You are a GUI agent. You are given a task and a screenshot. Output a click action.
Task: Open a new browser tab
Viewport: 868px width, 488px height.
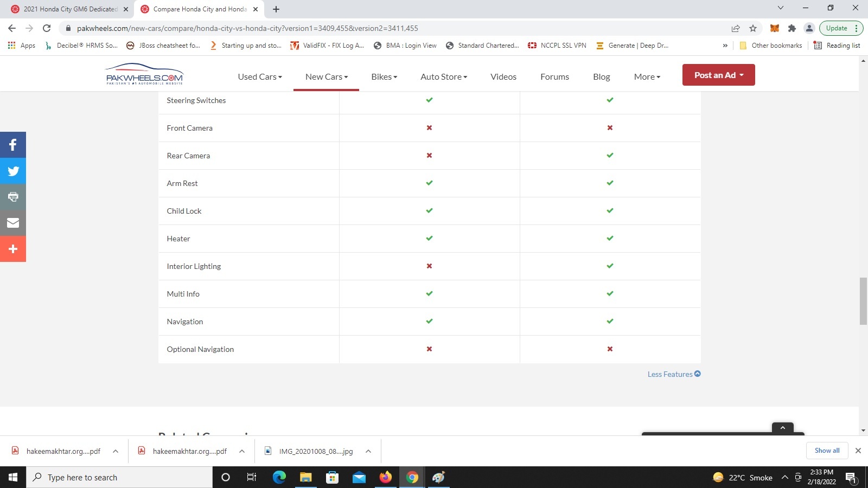(x=276, y=9)
